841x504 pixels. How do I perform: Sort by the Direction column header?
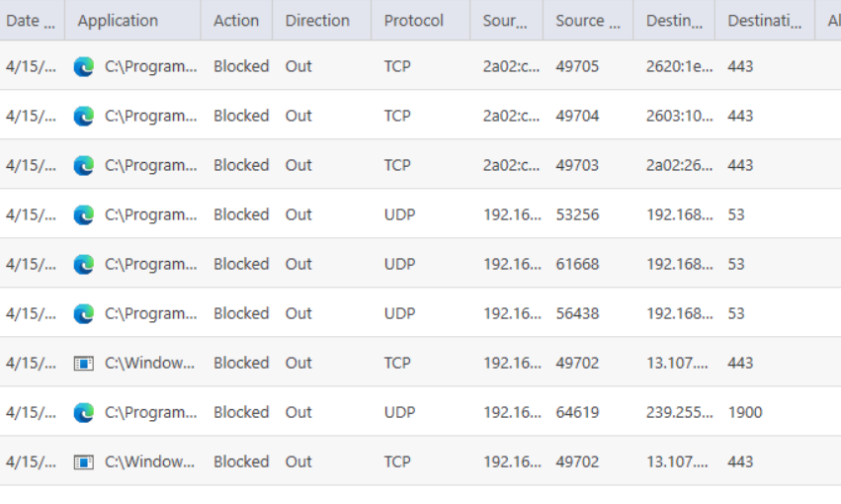tap(317, 20)
